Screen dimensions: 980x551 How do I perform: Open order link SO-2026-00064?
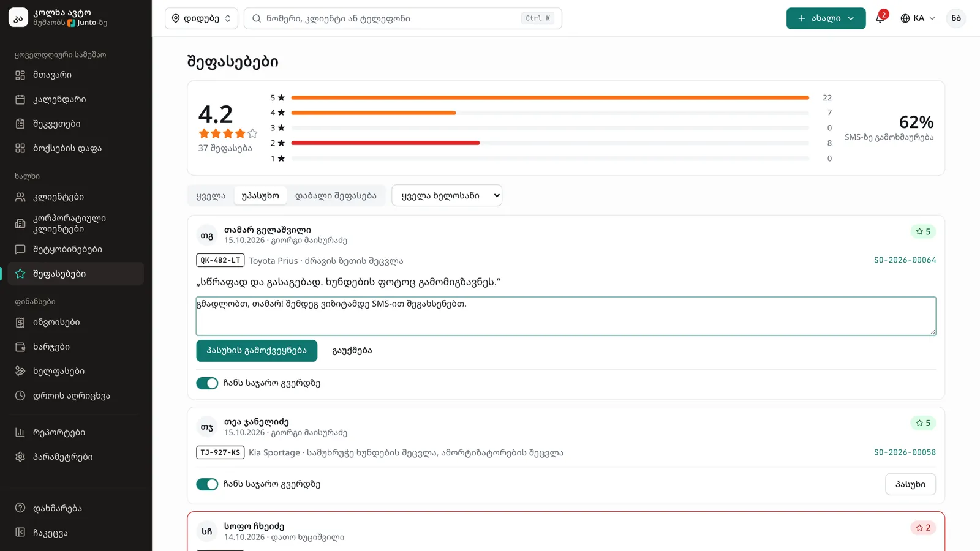905,260
